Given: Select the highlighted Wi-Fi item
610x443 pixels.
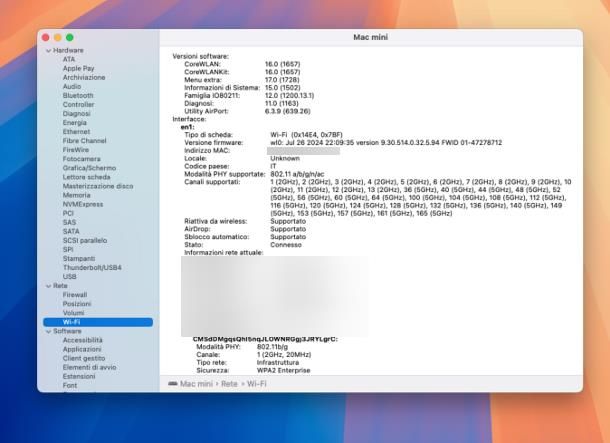Looking at the screenshot, I should pos(98,322).
